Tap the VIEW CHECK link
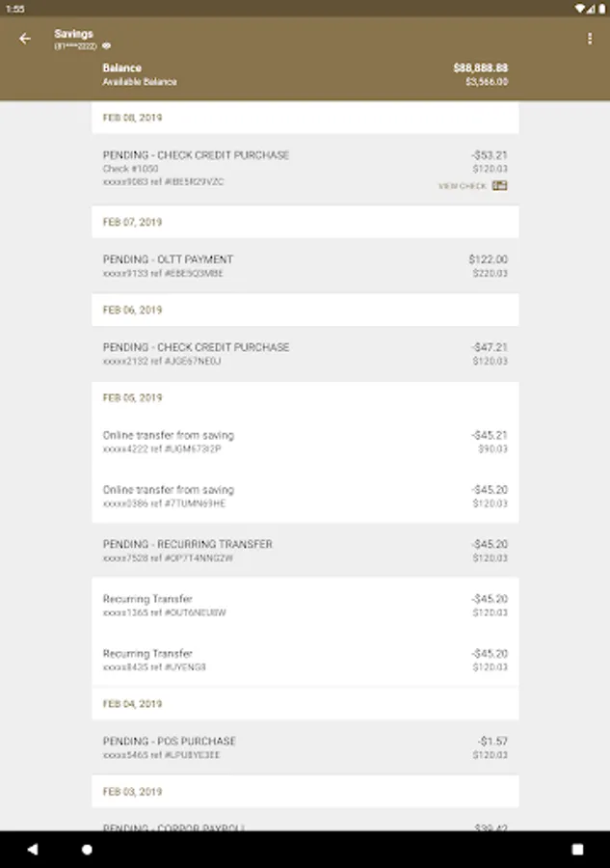The height and width of the screenshot is (868, 610). point(463,186)
